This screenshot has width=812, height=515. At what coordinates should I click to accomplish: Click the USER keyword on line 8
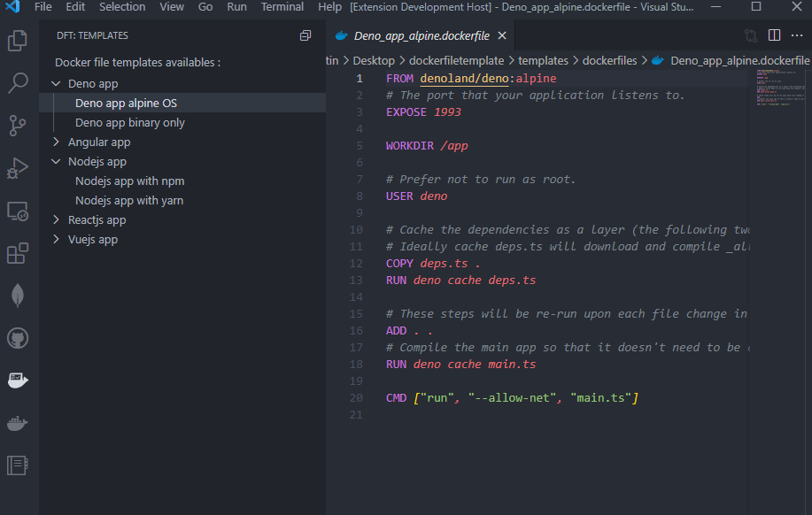[x=399, y=196]
